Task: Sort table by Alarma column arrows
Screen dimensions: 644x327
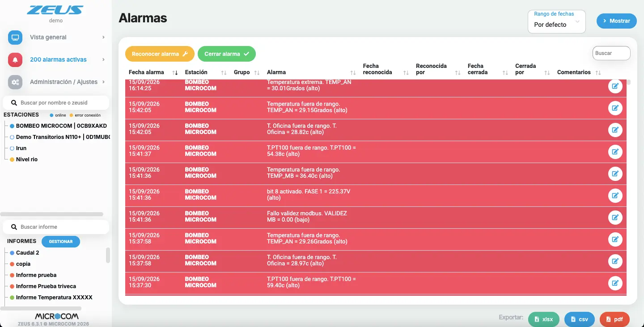Action: (353, 72)
